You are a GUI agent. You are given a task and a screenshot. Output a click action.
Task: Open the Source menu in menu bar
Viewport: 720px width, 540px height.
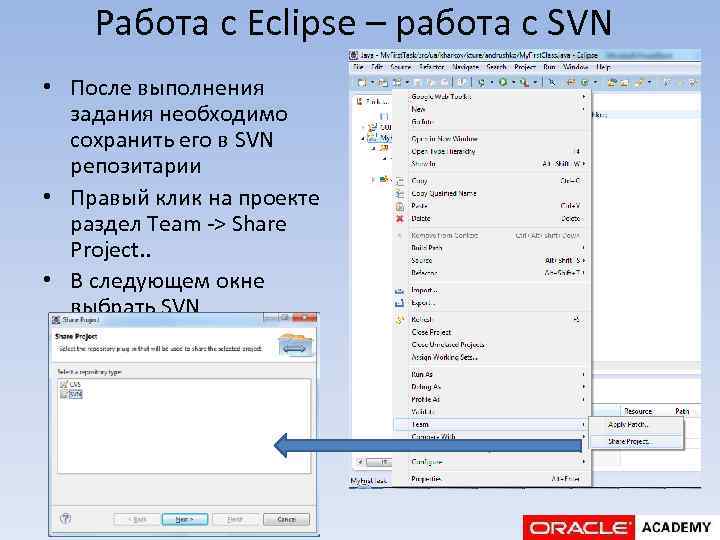(x=400, y=67)
